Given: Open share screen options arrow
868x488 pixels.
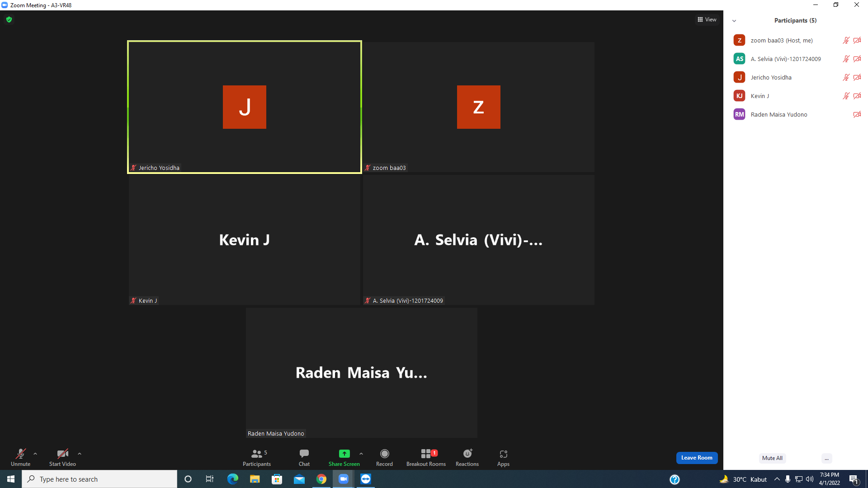Looking at the screenshot, I should click(361, 454).
